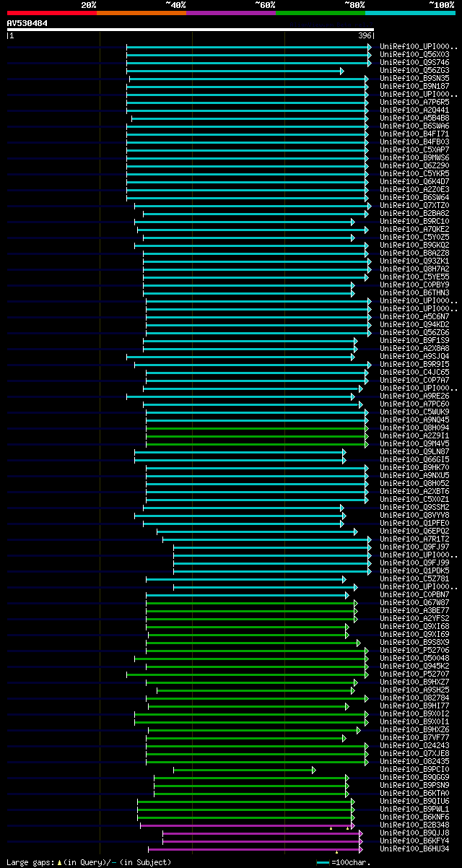Open the UniRef100_A7R1T2 entry

point(414,539)
